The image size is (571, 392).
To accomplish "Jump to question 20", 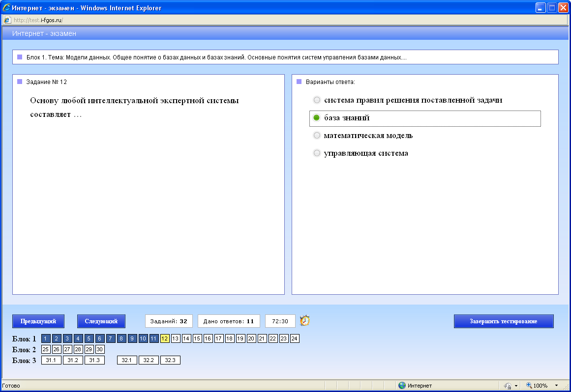I will click(251, 338).
